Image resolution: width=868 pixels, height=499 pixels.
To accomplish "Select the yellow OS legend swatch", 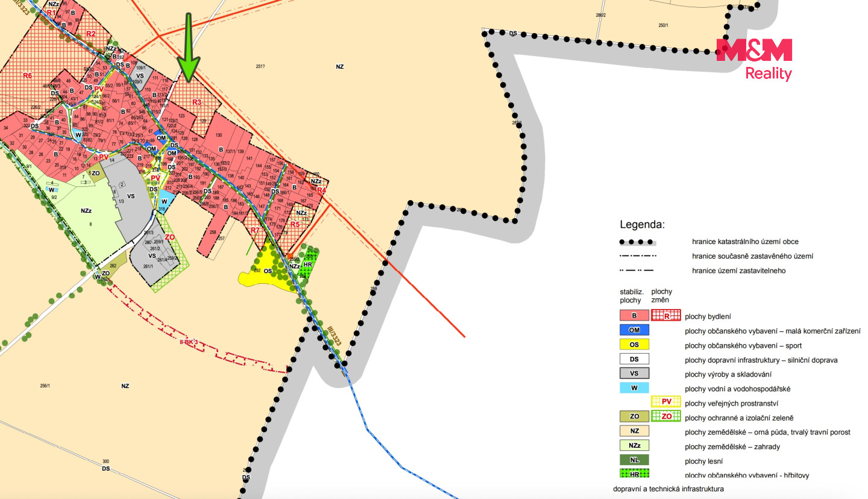I will point(634,345).
